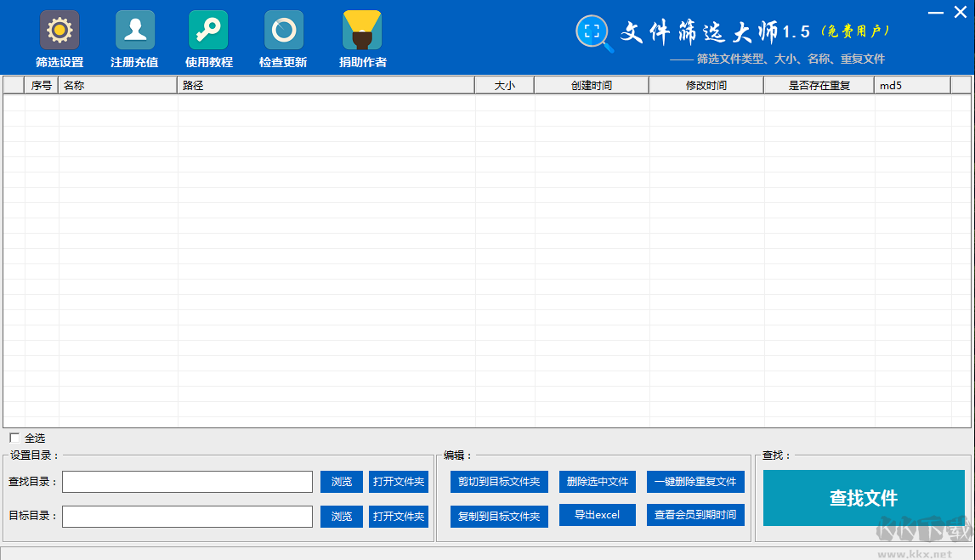The height and width of the screenshot is (560, 975).
Task: Click 复制到目标文件夹 button
Action: pyautogui.click(x=499, y=517)
